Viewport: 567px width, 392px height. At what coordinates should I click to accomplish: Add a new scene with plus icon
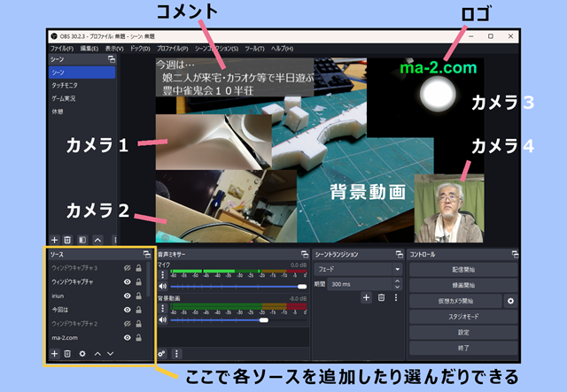point(54,240)
